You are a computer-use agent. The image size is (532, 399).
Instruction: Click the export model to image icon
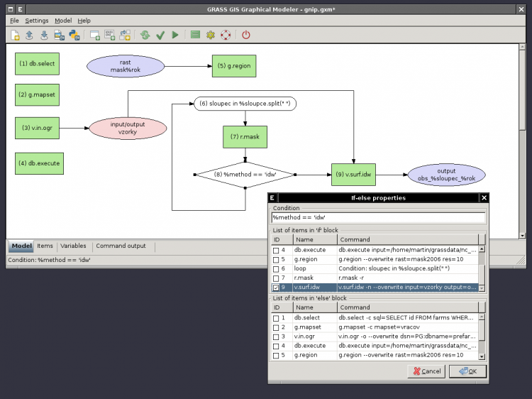60,35
